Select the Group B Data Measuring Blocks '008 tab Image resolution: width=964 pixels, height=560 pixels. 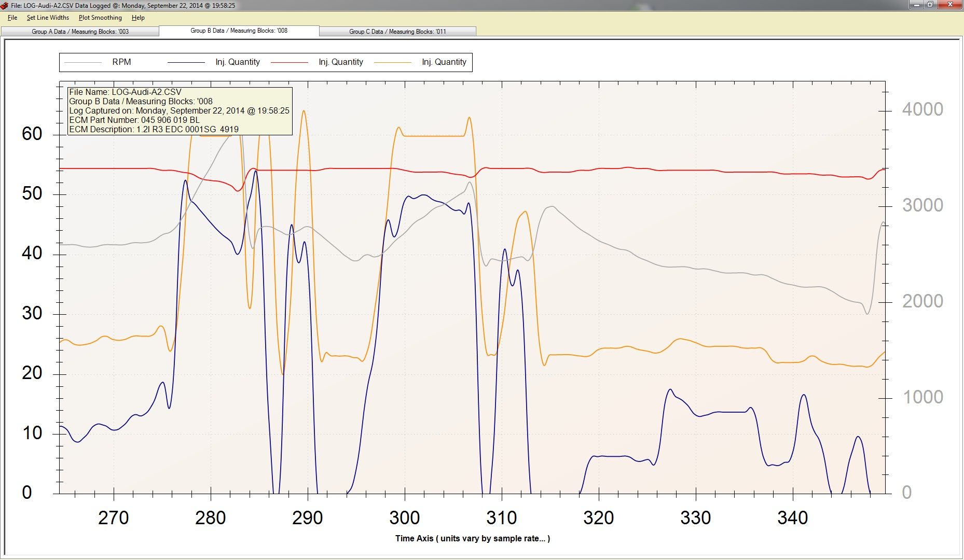239,31
